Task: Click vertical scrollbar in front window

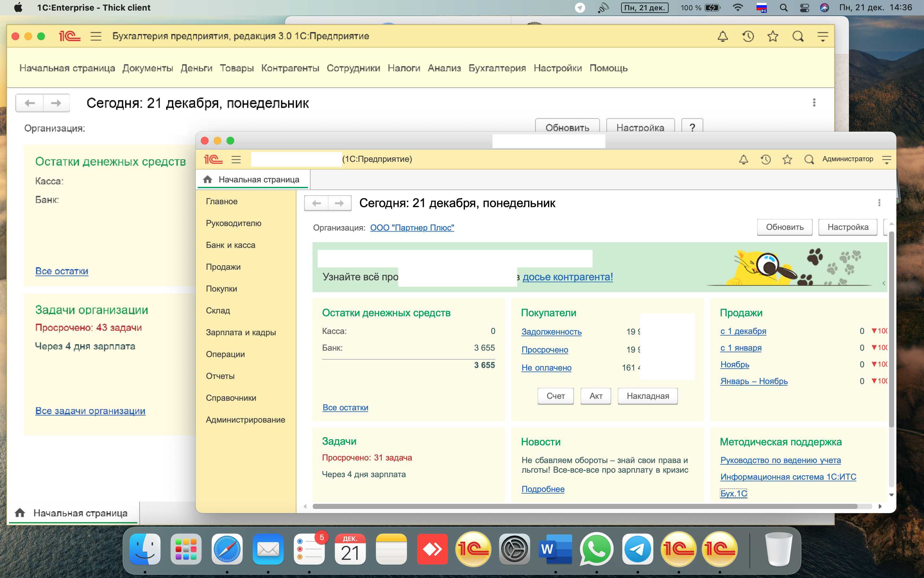Action: pyautogui.click(x=891, y=329)
